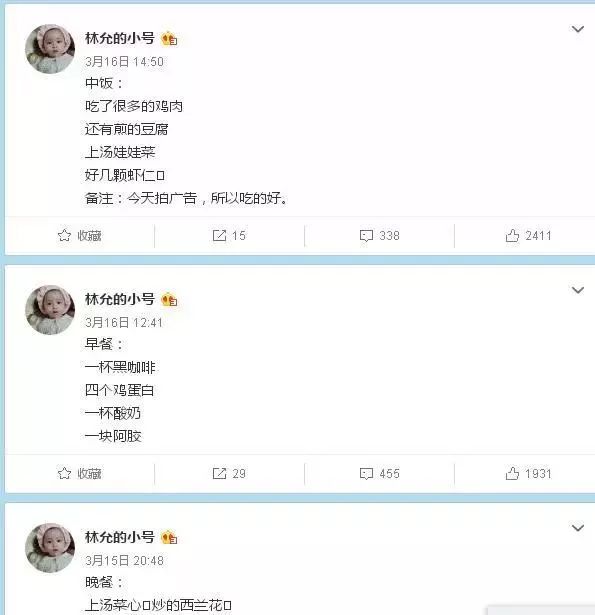Expand the chevron menu of 12:41 post

point(578,290)
